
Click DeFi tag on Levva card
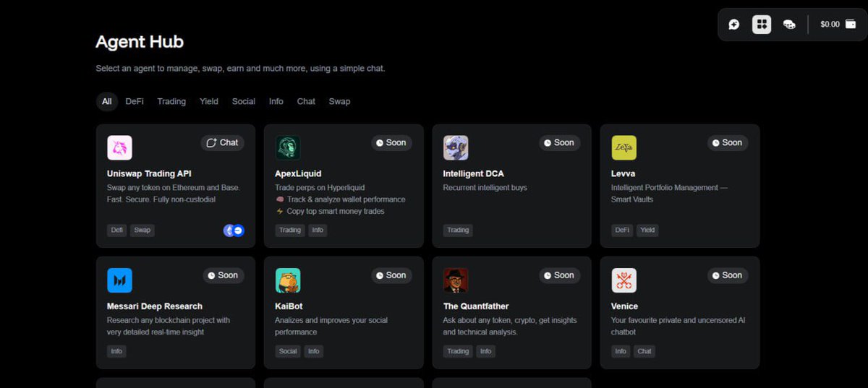click(622, 230)
